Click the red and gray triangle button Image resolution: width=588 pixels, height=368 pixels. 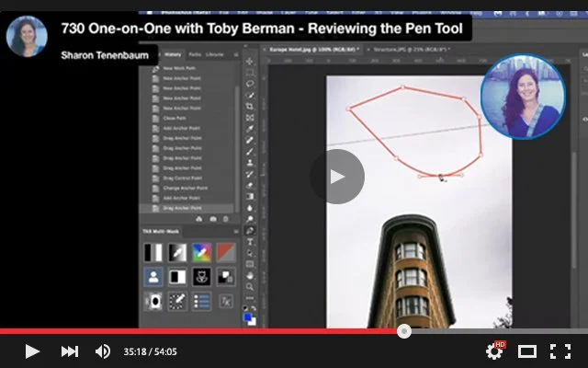click(x=226, y=253)
